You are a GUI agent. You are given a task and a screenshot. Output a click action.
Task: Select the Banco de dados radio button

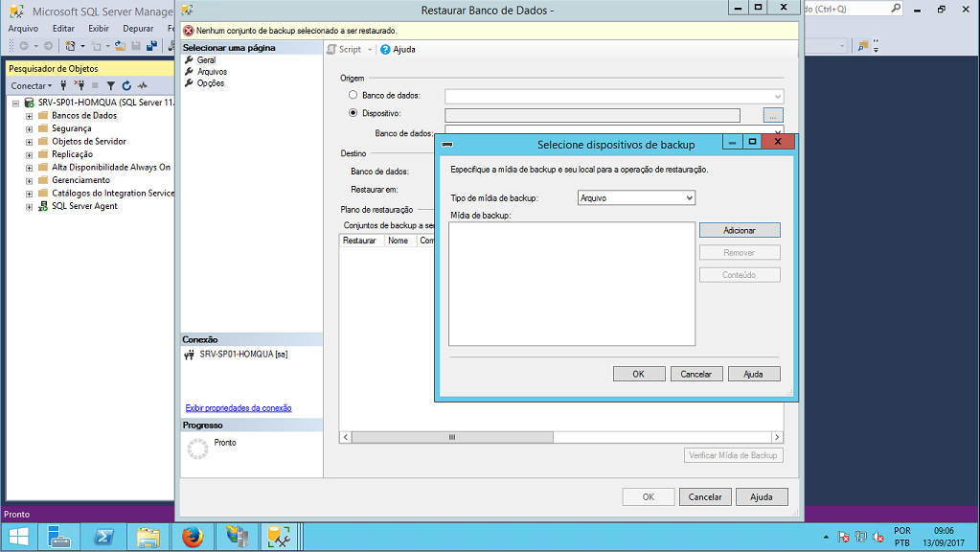353,96
